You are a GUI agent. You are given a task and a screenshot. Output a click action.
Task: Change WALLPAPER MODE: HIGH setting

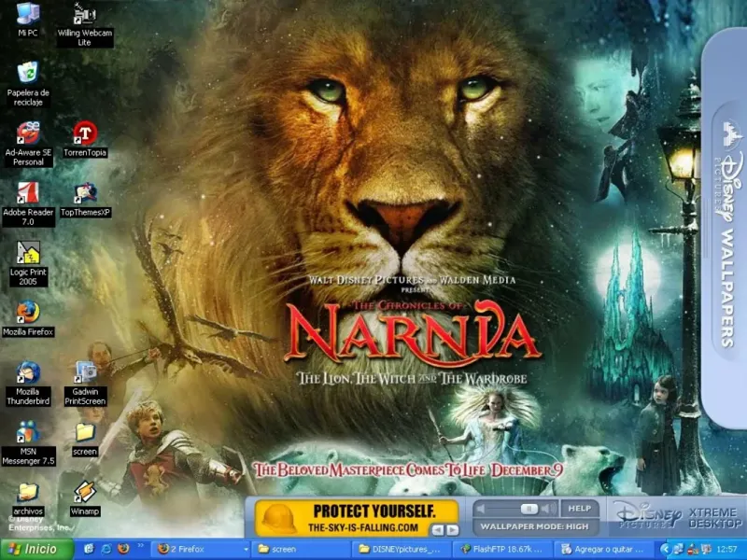pyautogui.click(x=534, y=526)
